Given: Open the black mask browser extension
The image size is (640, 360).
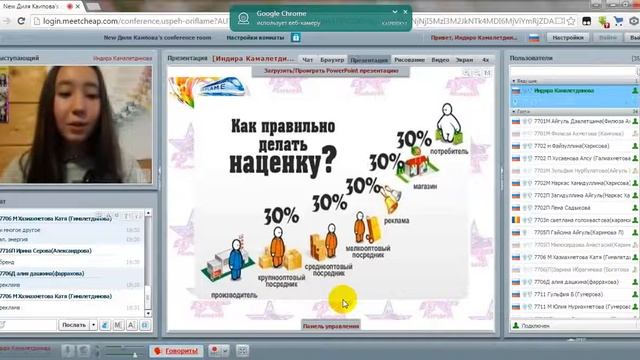Looking at the screenshot, I should pyautogui.click(x=587, y=21).
